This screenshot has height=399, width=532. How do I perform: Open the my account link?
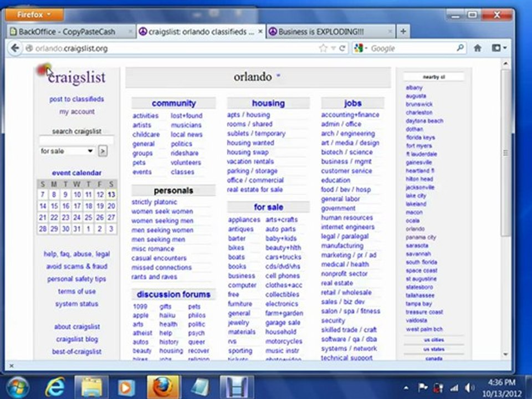[77, 111]
